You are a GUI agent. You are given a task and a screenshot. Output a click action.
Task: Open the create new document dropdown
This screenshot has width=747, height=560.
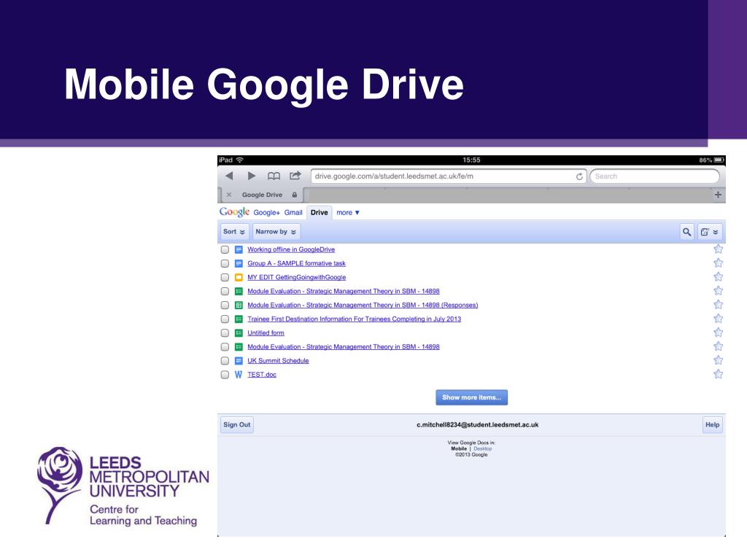click(709, 232)
